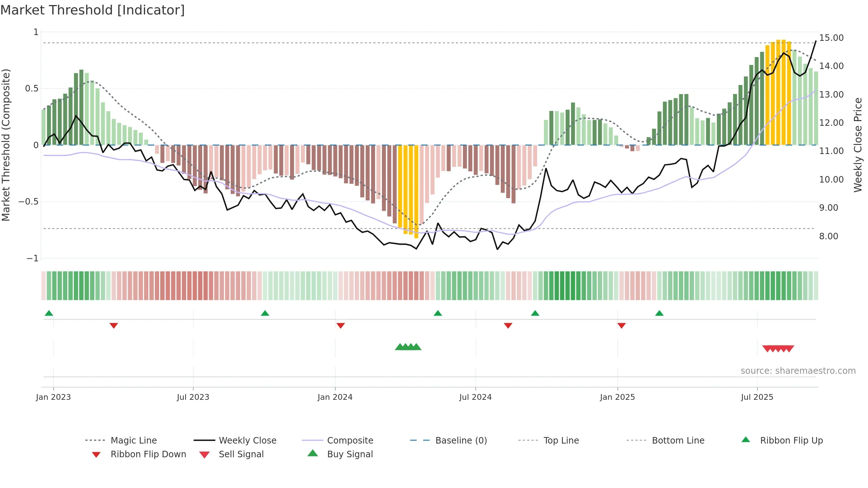Screen dimensions: 868x488
Task: Click the 14.00 price axis label
Action: click(x=831, y=66)
